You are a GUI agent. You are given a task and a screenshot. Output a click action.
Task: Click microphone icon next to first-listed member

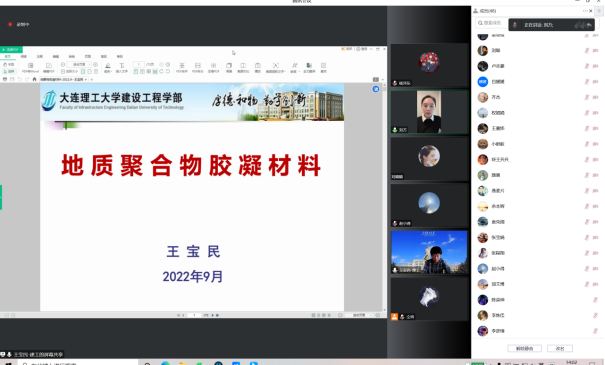click(x=587, y=35)
